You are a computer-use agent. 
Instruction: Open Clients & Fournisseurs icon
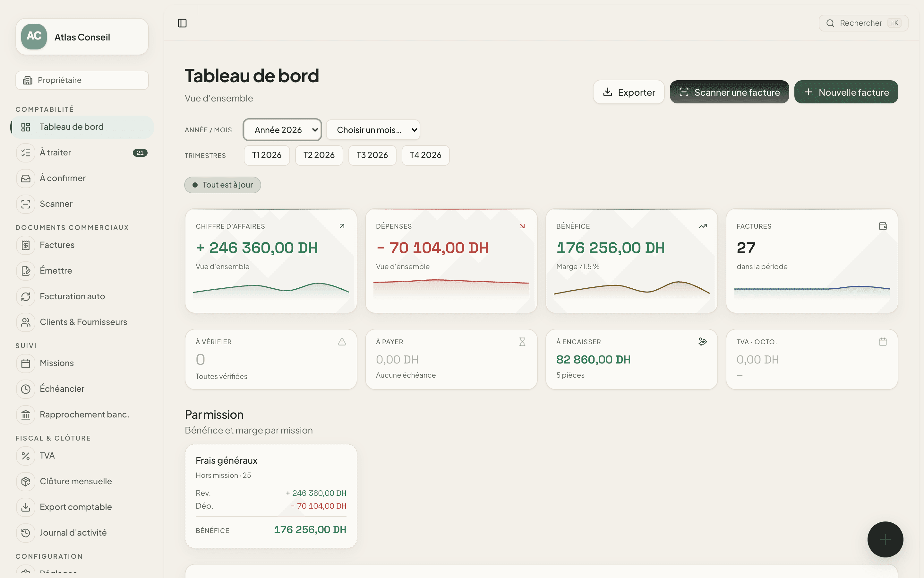click(x=26, y=322)
